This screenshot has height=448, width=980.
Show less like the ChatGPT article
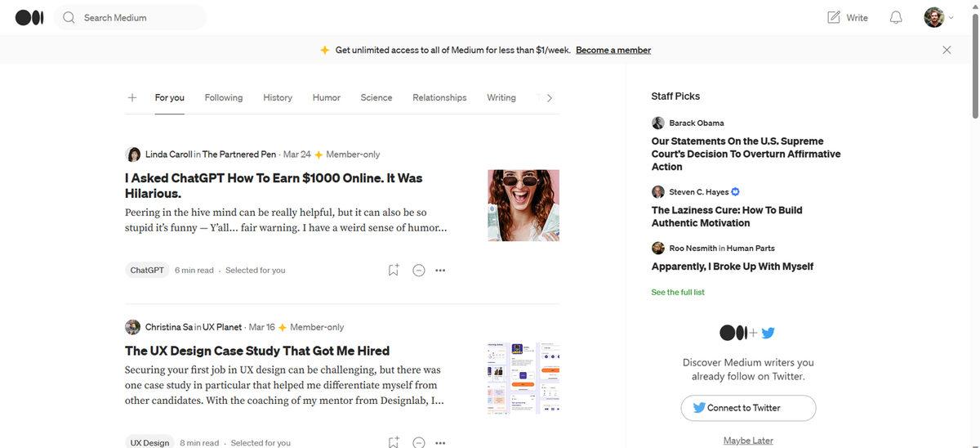[x=419, y=270]
